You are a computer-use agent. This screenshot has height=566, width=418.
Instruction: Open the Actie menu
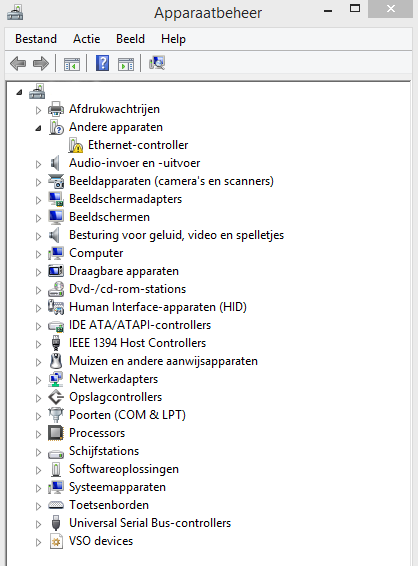87,39
